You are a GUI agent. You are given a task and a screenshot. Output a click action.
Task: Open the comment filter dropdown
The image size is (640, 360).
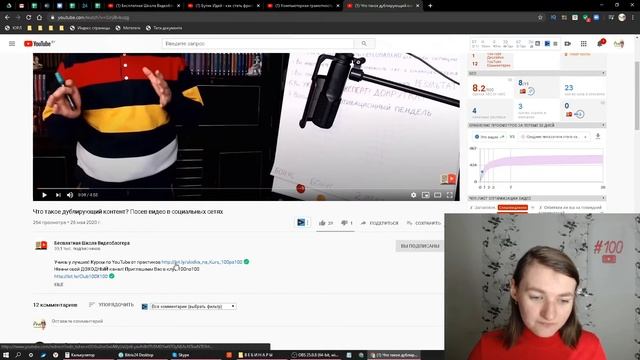coord(193,306)
